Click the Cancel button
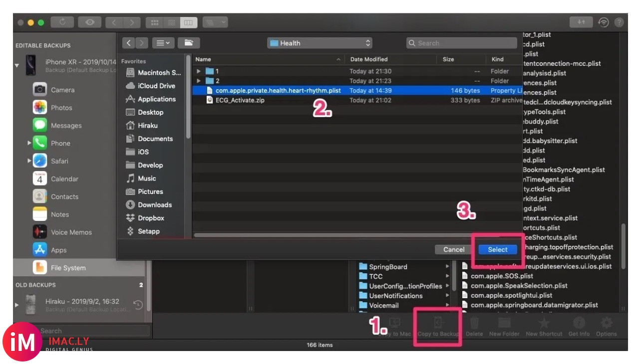This screenshot has height=364, width=642. (x=454, y=250)
